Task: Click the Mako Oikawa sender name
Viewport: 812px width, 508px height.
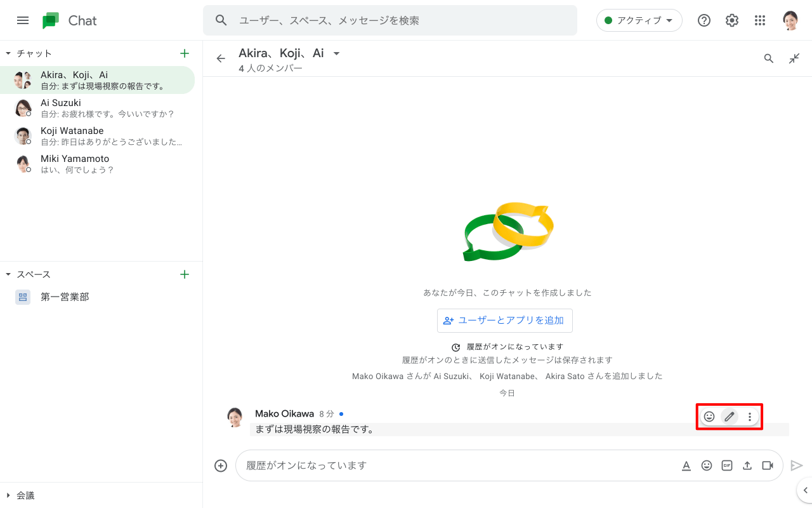Action: 284,413
